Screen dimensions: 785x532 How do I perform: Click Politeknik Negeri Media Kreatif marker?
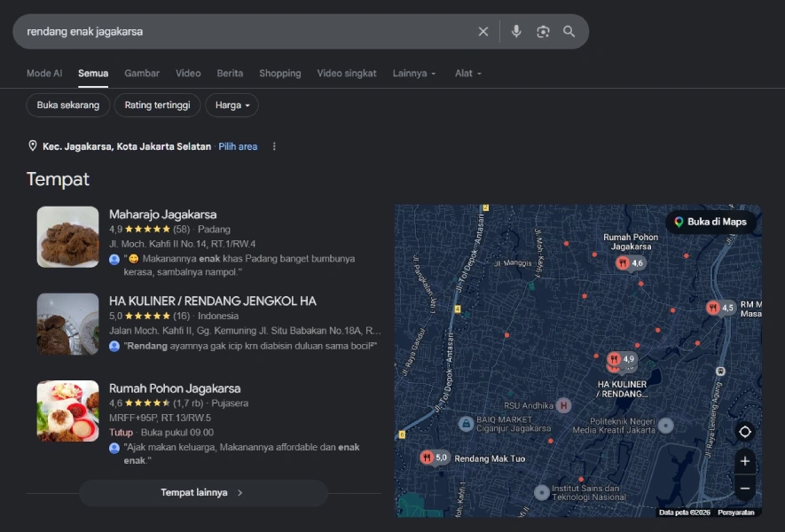tap(665, 426)
